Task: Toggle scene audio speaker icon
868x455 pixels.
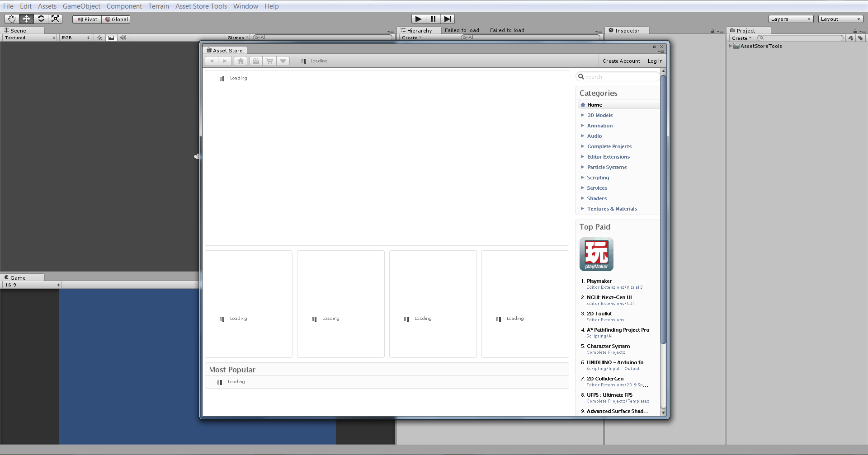Action: pos(123,38)
